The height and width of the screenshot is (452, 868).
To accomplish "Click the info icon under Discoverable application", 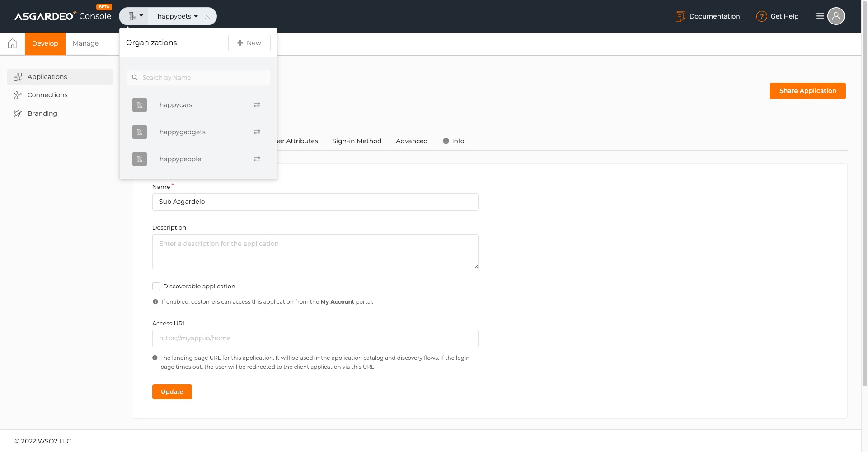I will 155,302.
